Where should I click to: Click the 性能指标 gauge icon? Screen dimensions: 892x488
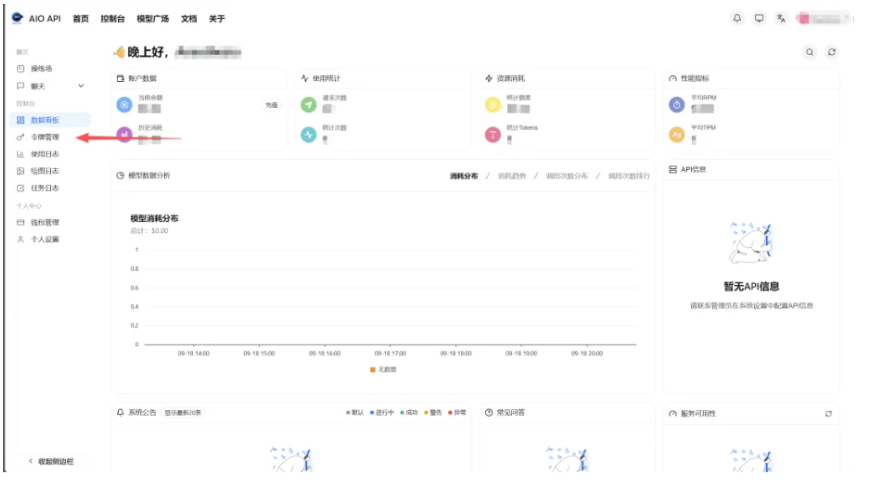point(672,78)
